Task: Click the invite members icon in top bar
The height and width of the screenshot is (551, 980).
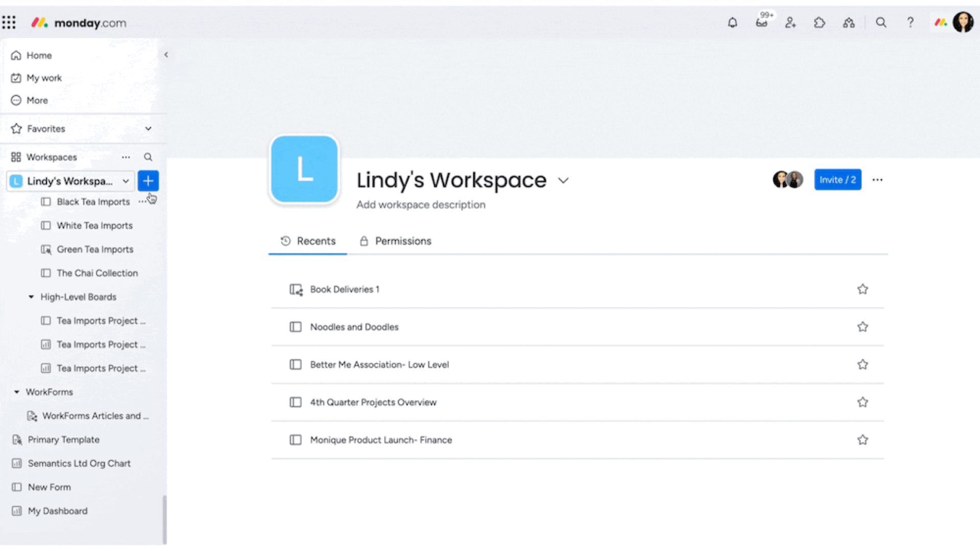Action: 791,22
